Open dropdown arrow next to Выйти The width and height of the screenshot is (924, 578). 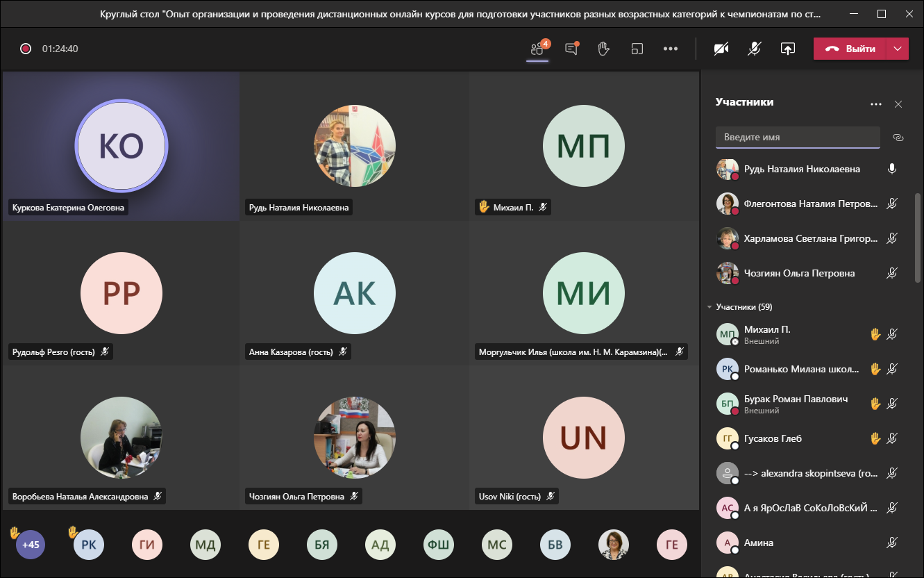898,49
